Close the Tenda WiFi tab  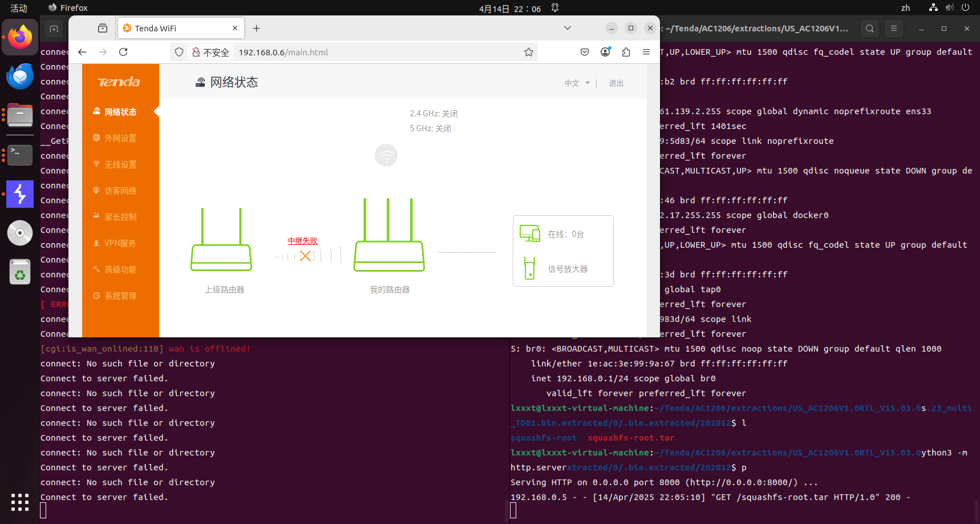[x=235, y=28]
